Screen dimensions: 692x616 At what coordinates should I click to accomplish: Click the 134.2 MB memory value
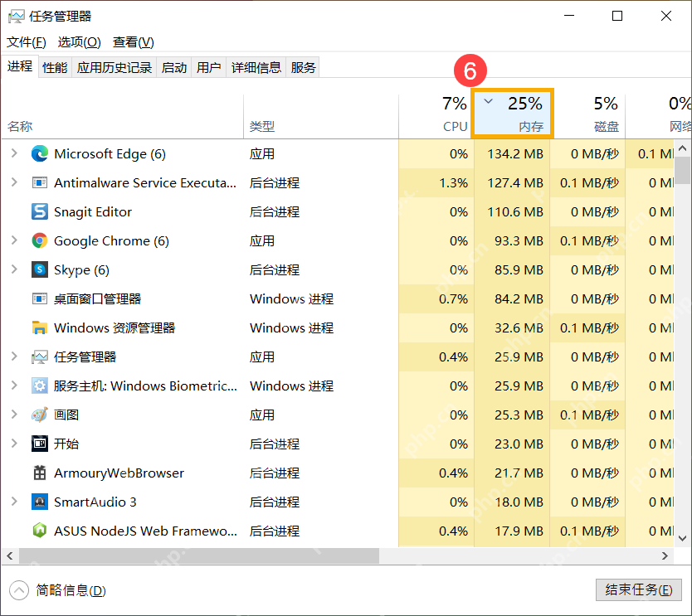click(x=515, y=154)
